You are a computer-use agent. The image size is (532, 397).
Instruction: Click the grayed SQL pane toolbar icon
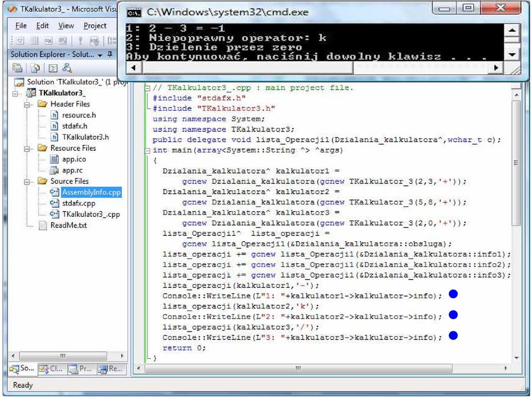(x=48, y=41)
